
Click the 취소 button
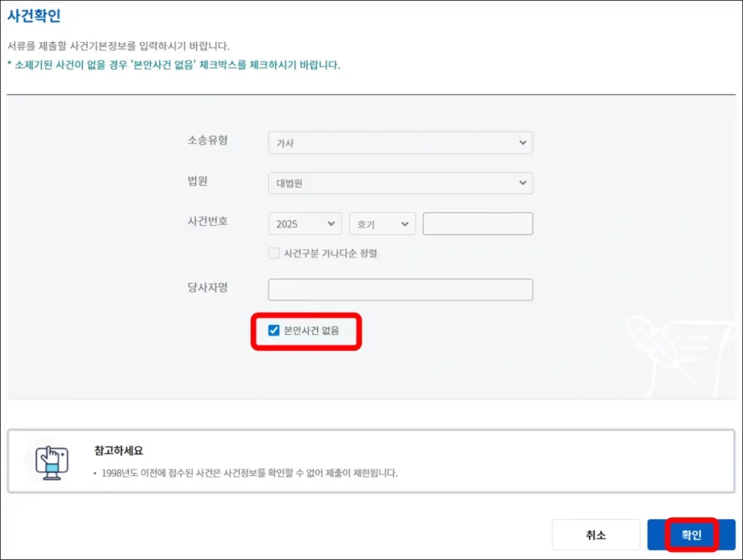[x=596, y=535]
